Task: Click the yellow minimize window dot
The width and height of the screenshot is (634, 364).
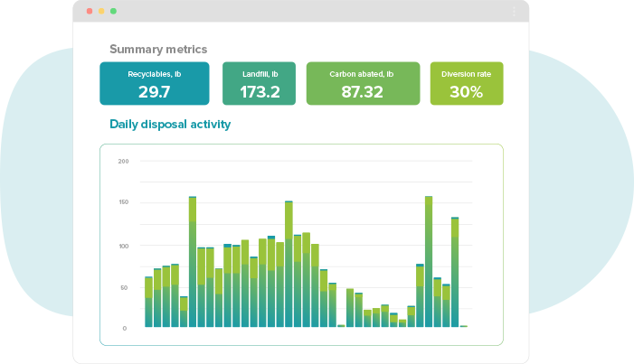Action: click(100, 12)
